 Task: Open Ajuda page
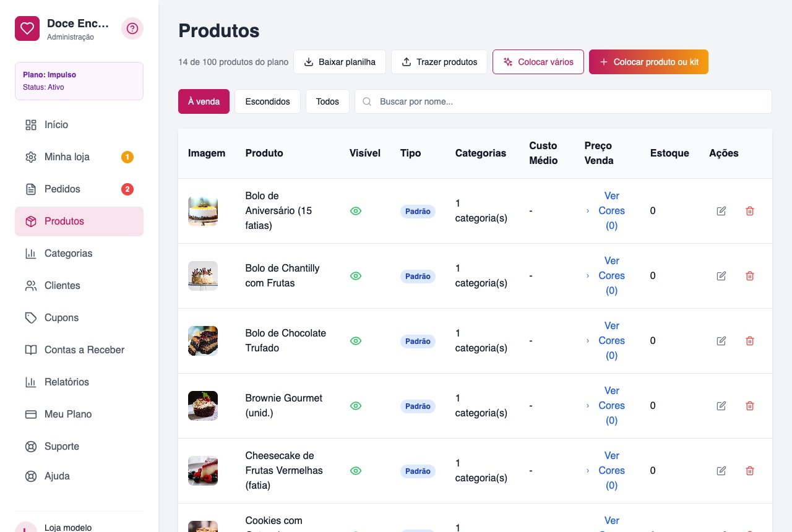click(79, 476)
